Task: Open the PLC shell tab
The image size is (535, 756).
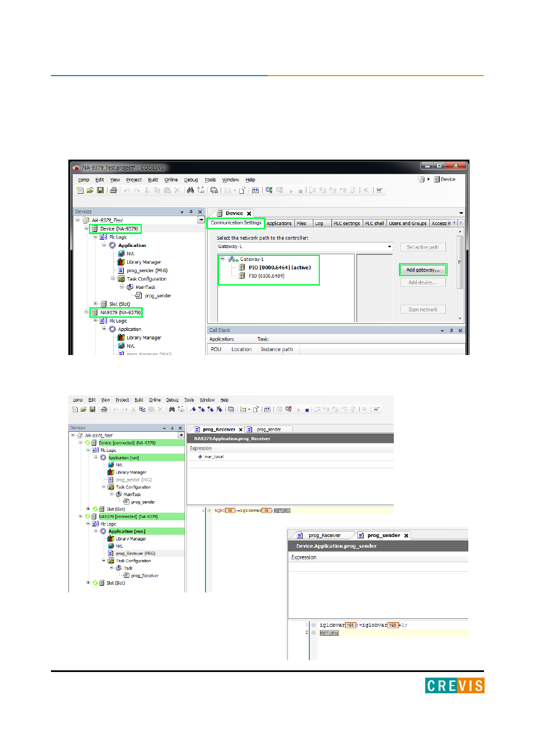Action: point(375,223)
